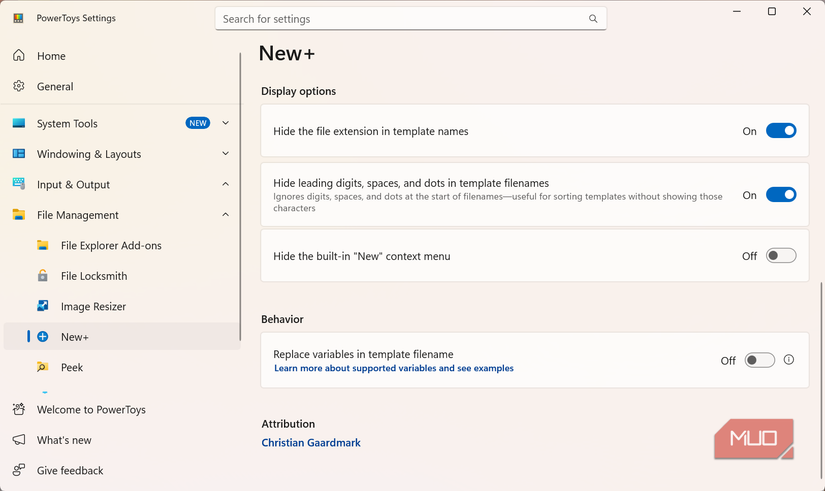Click the General gear icon
This screenshot has height=491, width=825.
click(19, 86)
